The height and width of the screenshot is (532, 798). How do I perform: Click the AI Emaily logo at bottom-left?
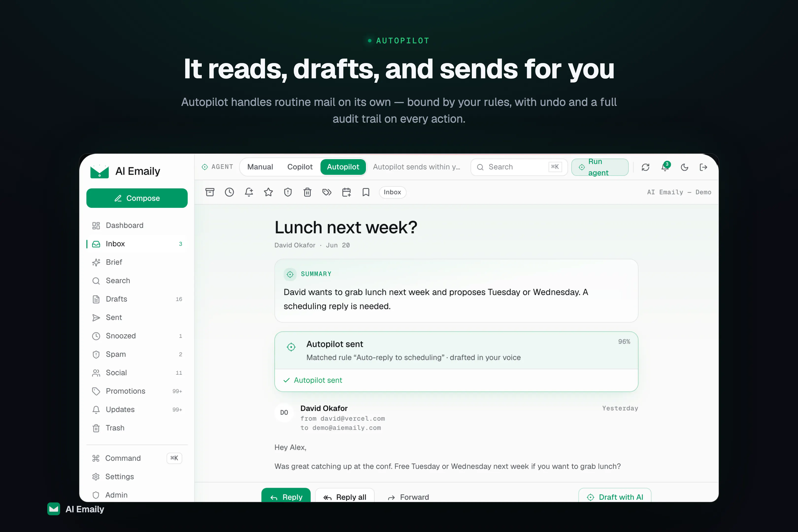point(76,509)
